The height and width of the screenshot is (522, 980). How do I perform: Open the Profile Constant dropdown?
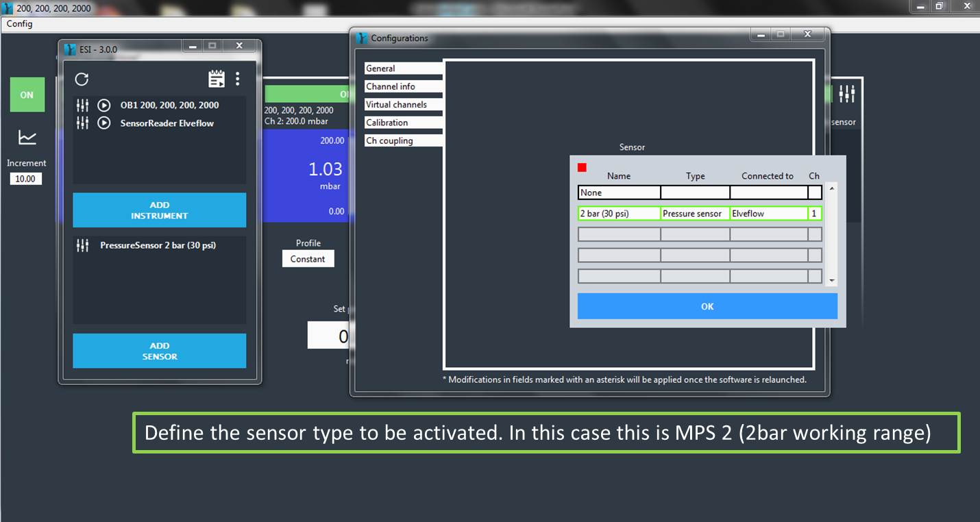click(308, 259)
